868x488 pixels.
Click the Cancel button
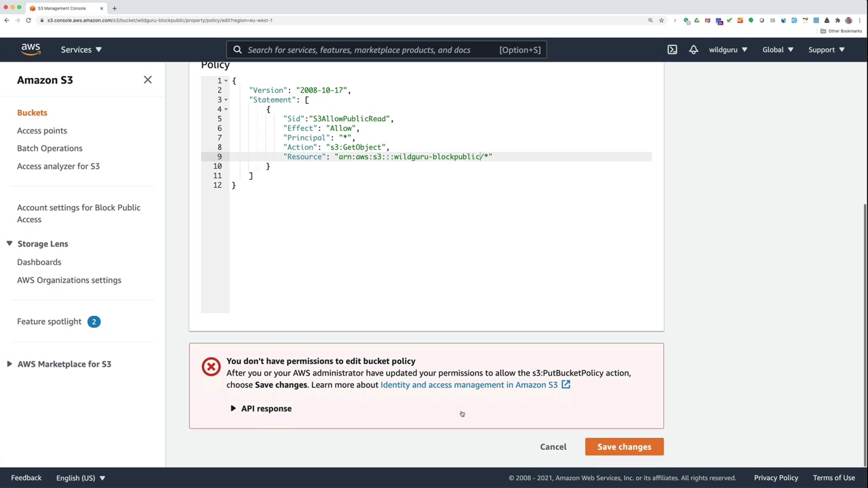pos(553,447)
